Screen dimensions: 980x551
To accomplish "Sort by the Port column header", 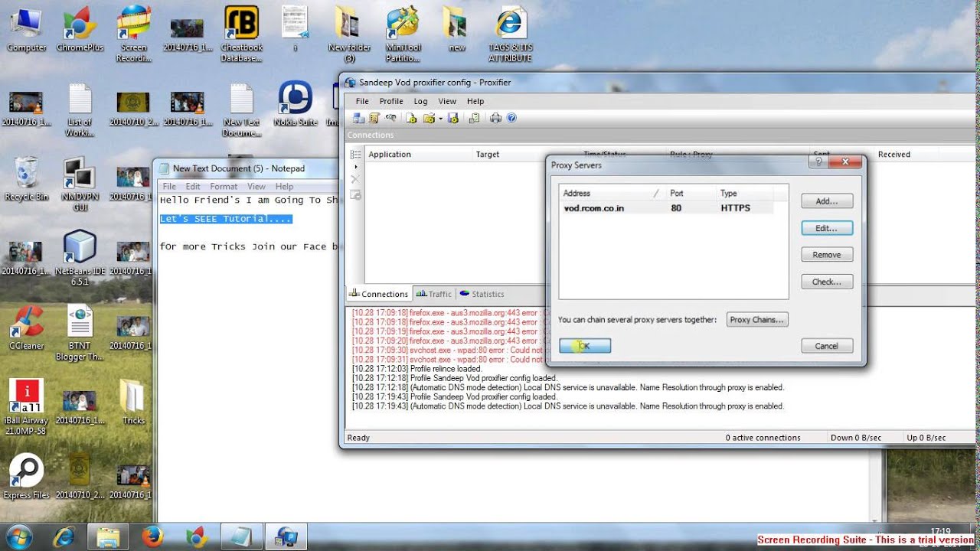I will click(x=690, y=194).
